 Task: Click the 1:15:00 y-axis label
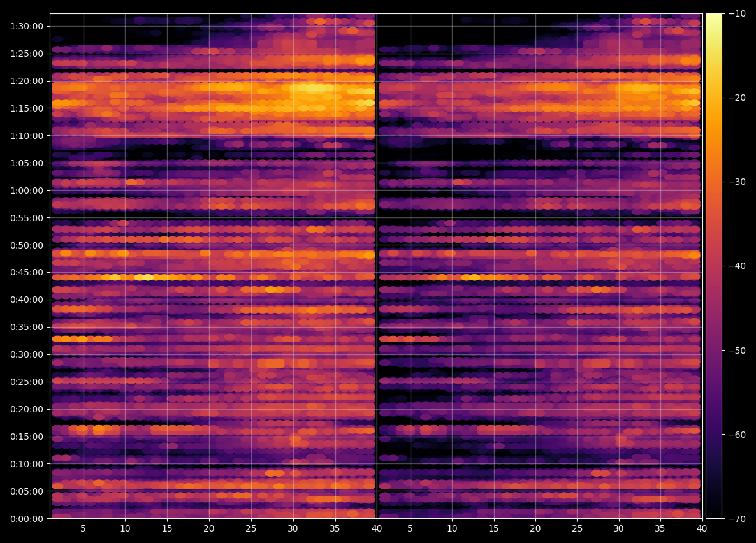[x=27, y=108]
